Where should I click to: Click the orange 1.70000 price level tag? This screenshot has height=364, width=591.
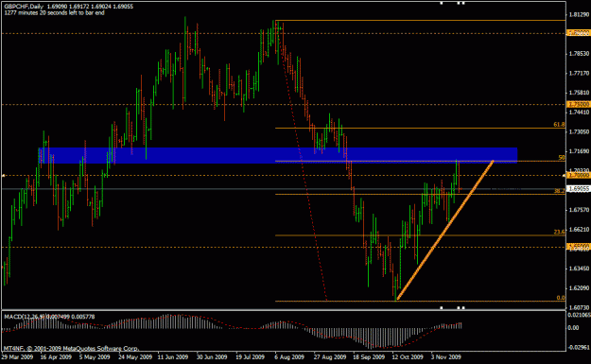579,176
